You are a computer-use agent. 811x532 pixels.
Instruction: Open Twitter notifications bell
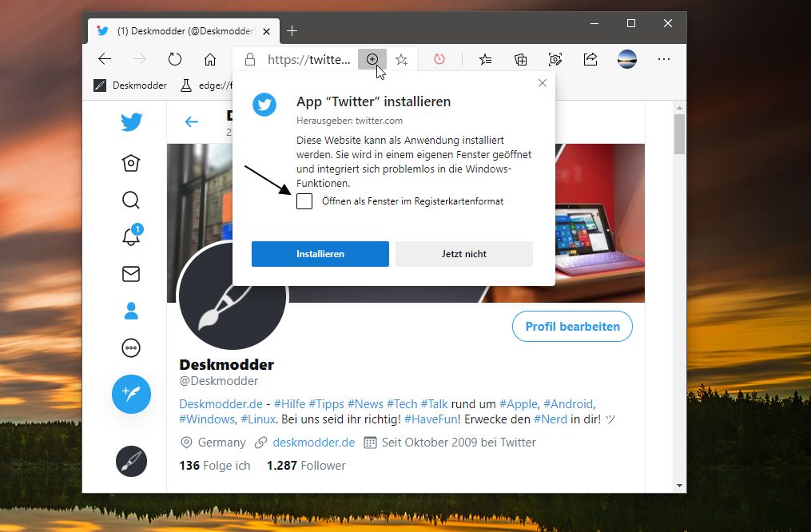(131, 236)
